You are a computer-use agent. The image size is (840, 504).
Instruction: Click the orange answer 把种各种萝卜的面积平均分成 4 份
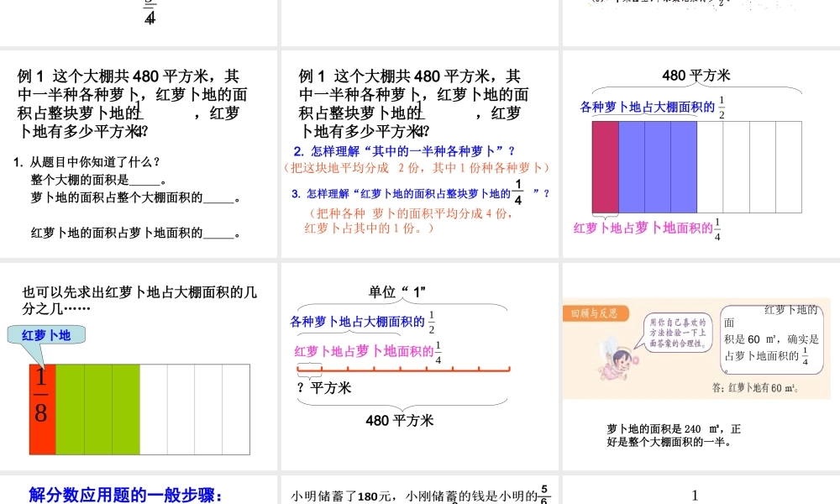pyautogui.click(x=410, y=221)
